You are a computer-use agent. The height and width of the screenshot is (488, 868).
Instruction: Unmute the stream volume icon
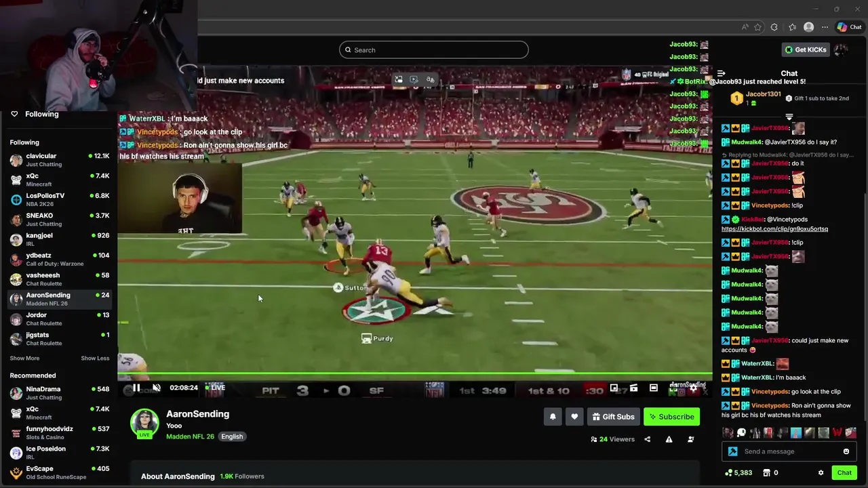pyautogui.click(x=156, y=388)
